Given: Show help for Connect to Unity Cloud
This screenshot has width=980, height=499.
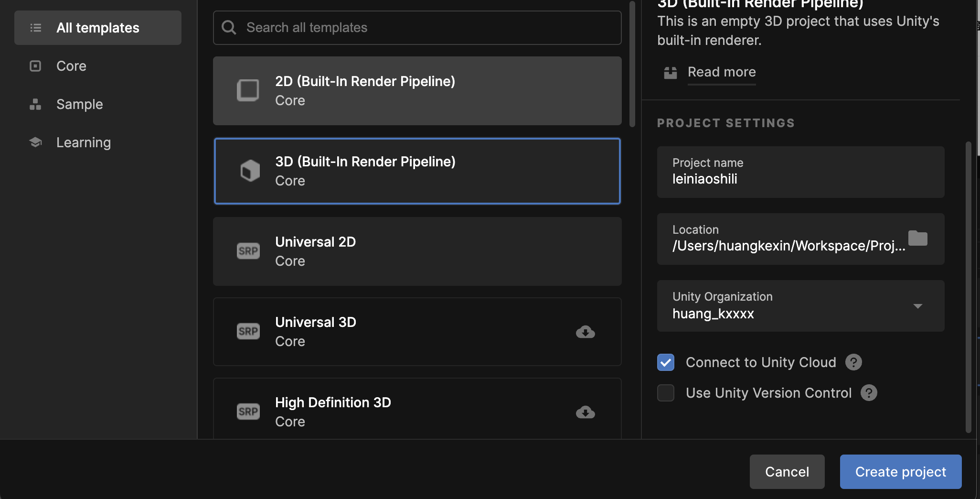Looking at the screenshot, I should [853, 362].
